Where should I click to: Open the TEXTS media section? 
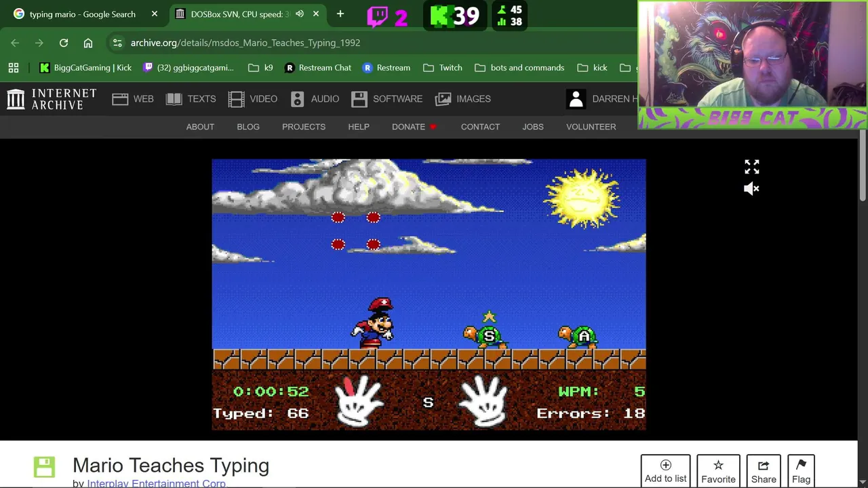191,99
